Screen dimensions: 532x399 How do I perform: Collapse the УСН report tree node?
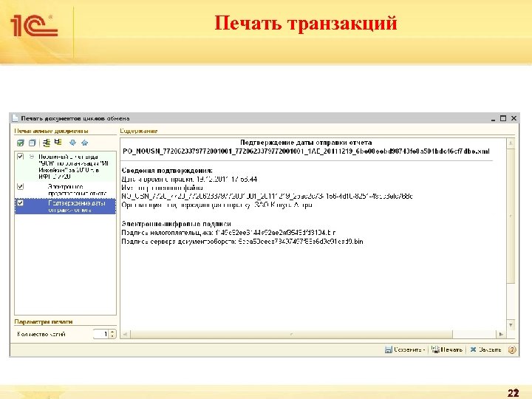tap(32, 157)
